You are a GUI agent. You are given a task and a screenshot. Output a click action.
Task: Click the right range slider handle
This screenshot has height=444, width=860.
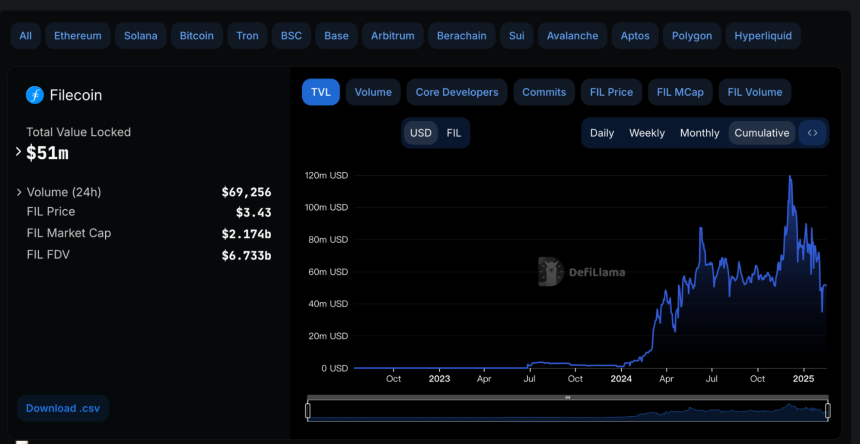point(828,411)
